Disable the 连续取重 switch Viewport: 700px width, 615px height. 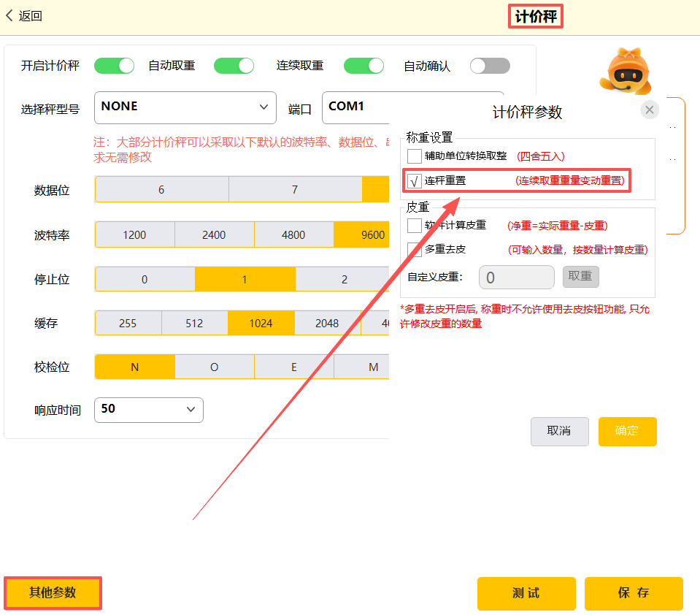point(364,66)
